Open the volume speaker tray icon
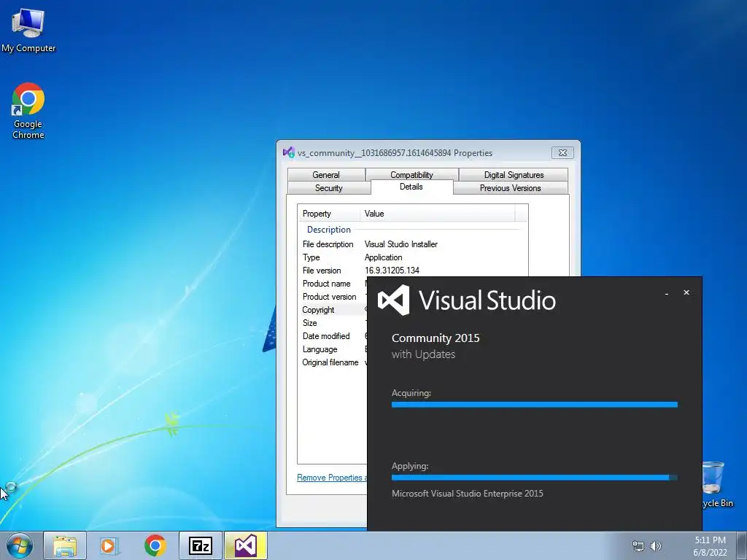The width and height of the screenshot is (747, 560). pos(656,546)
